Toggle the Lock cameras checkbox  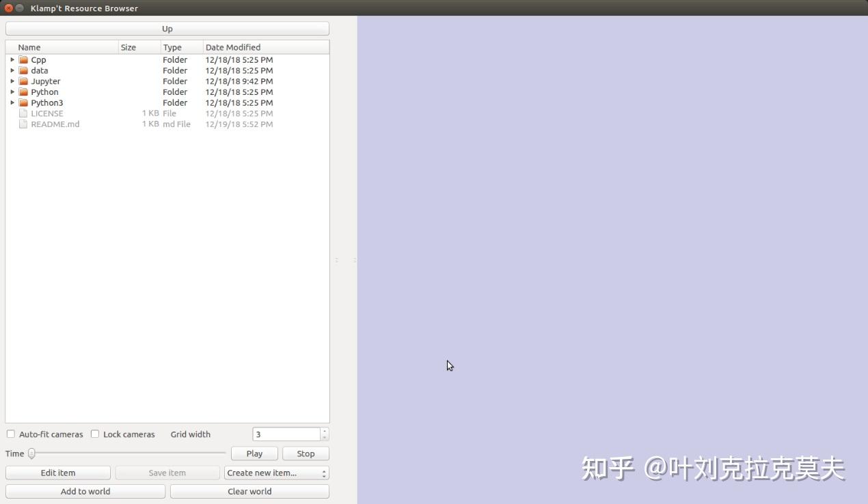[x=95, y=434]
